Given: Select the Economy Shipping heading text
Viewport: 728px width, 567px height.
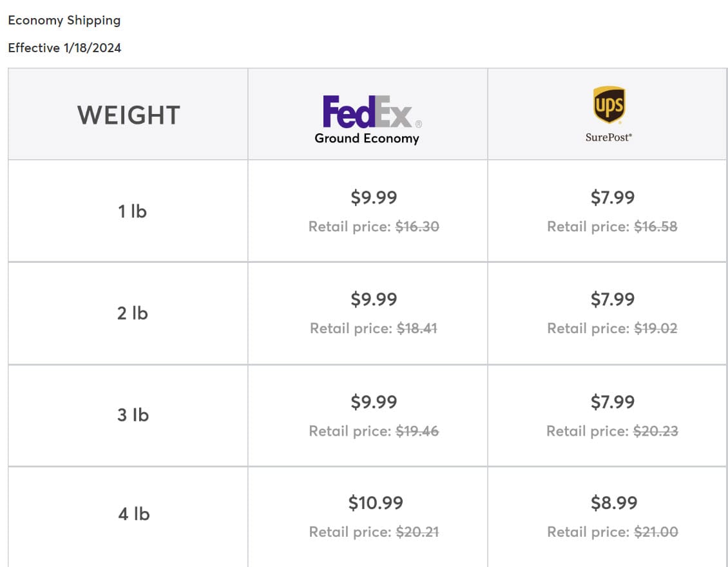Looking at the screenshot, I should click(x=64, y=20).
